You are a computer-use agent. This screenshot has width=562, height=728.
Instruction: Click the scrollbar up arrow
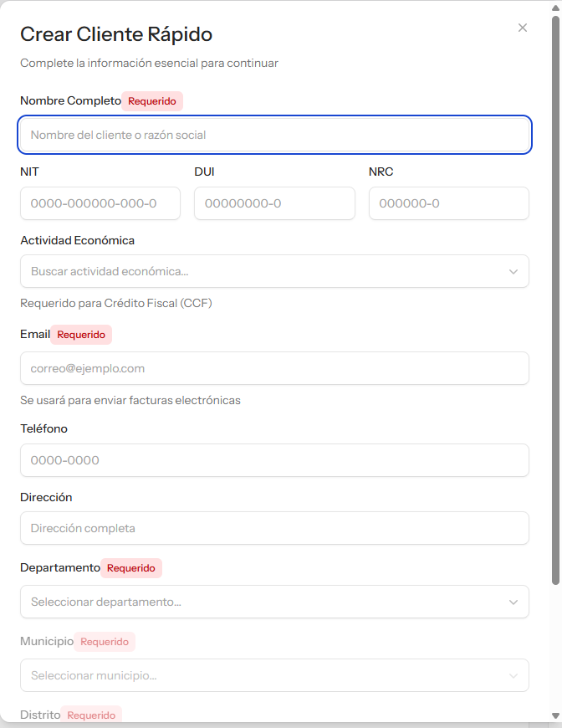point(555,8)
